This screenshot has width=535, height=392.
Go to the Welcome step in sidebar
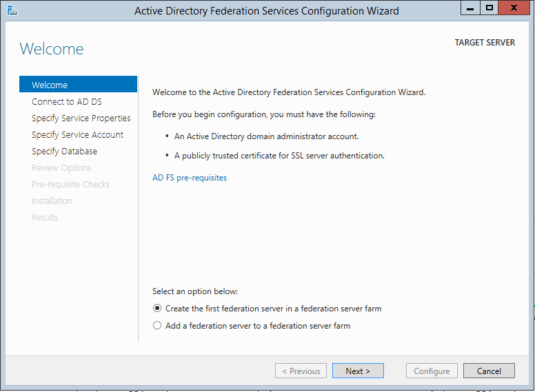pyautogui.click(x=50, y=85)
